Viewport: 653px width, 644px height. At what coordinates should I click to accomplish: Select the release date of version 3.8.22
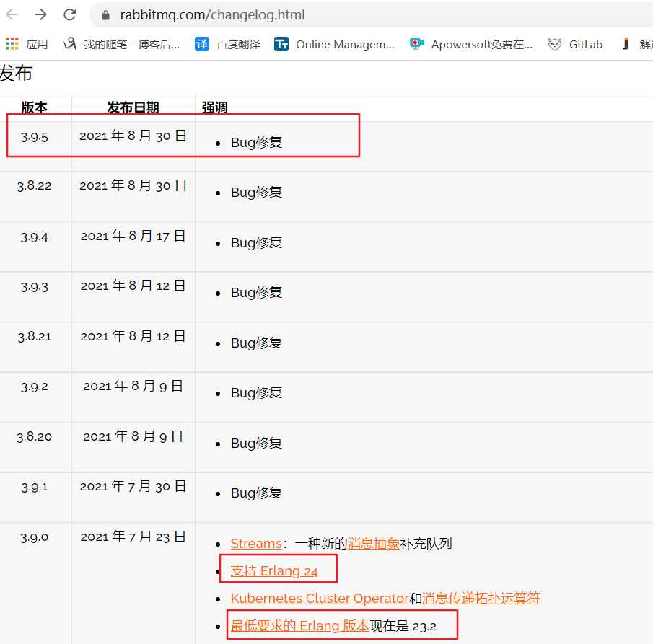coord(133,185)
